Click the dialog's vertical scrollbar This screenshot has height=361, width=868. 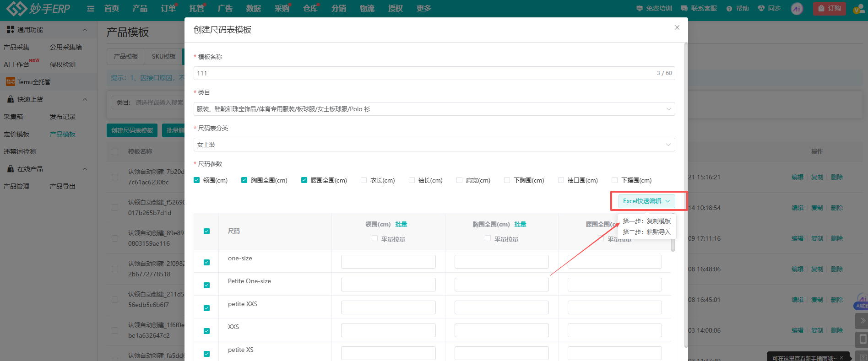(686, 194)
